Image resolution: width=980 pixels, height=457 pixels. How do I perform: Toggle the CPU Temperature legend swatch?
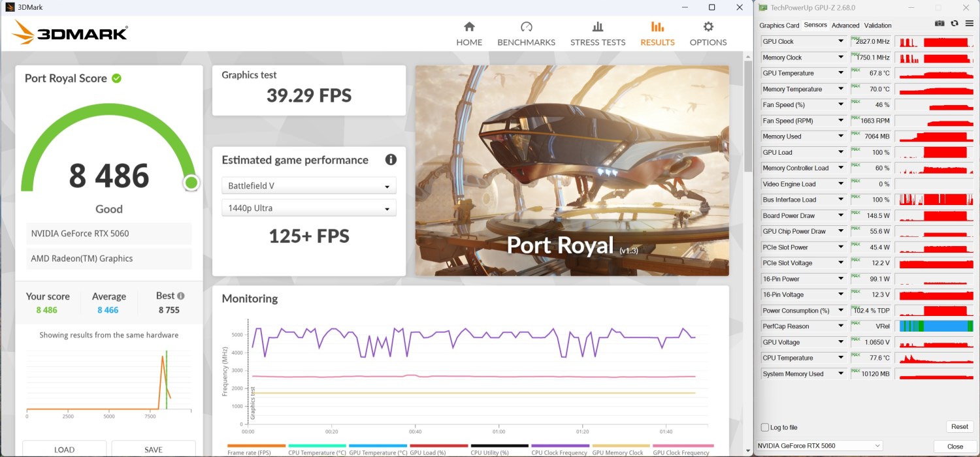pos(318,445)
